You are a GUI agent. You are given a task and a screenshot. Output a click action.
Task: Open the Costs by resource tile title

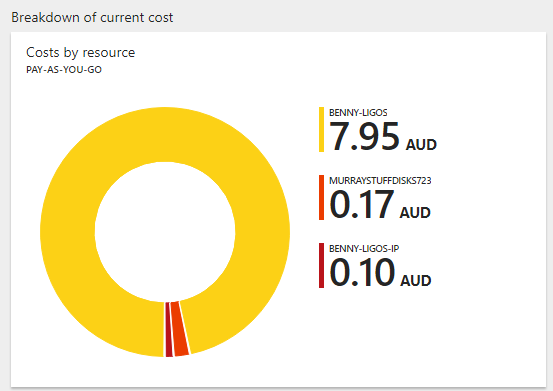[80, 53]
